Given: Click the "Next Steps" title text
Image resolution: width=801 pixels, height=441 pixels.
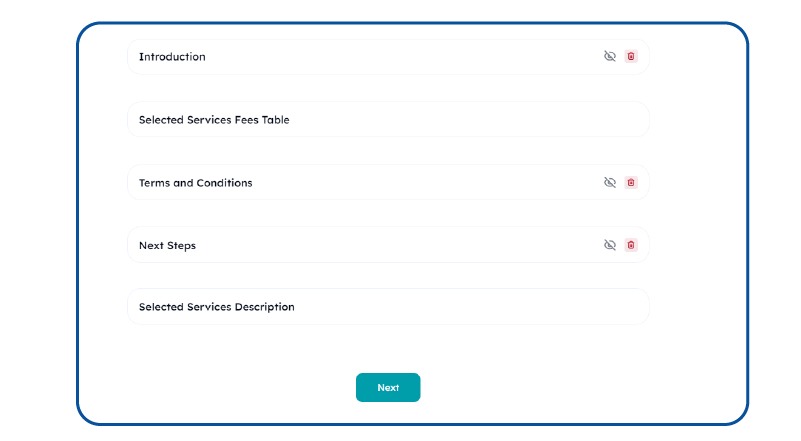Looking at the screenshot, I should pyautogui.click(x=167, y=245).
